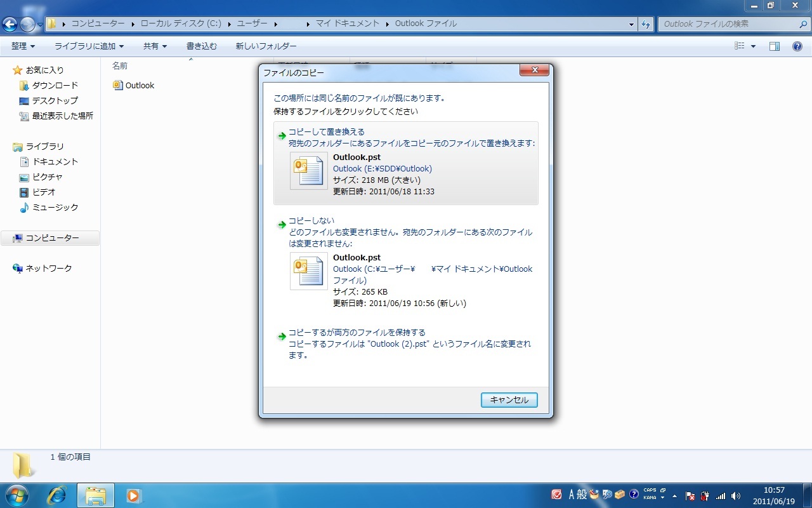This screenshot has height=508, width=812.
Task: Go back with the Explorer back arrow
Action: pyautogui.click(x=10, y=24)
